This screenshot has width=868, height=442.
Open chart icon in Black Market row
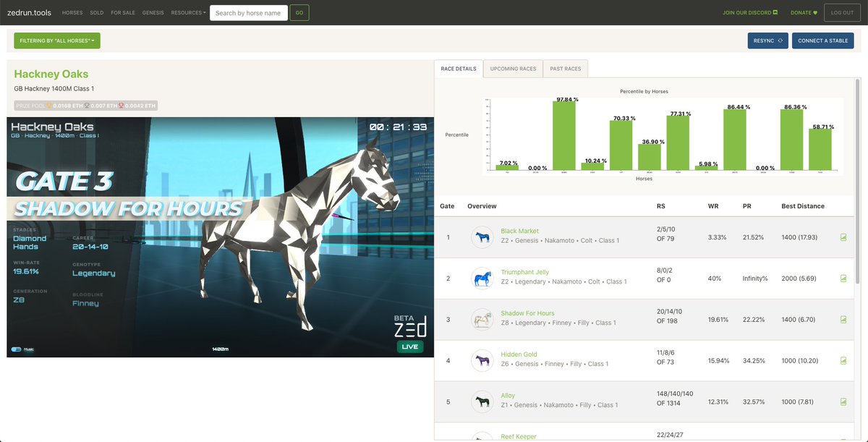tap(844, 237)
